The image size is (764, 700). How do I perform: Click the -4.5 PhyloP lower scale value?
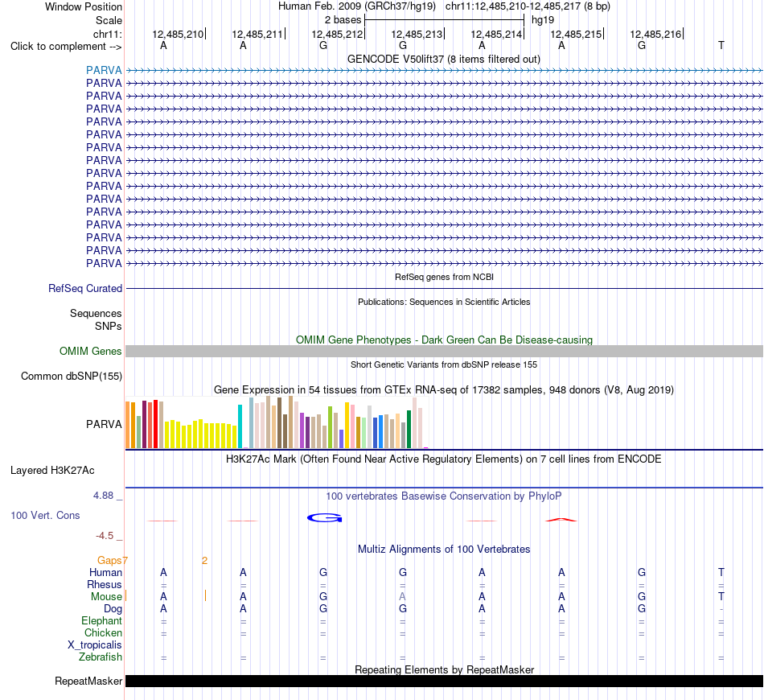[x=105, y=536]
